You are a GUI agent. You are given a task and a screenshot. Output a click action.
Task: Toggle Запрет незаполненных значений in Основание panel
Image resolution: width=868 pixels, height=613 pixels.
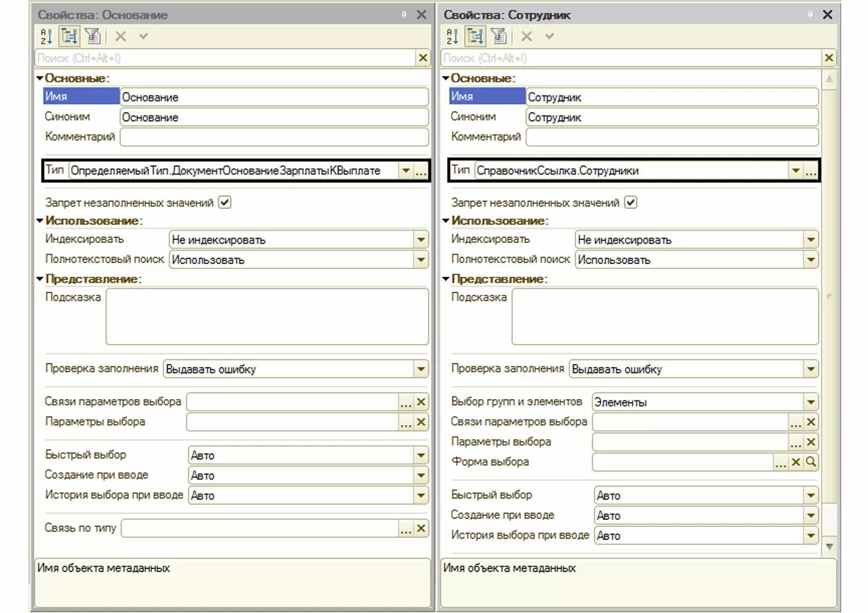click(225, 203)
